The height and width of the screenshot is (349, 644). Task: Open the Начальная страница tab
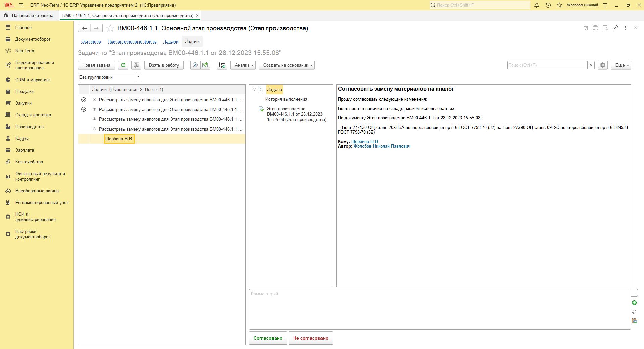point(29,15)
